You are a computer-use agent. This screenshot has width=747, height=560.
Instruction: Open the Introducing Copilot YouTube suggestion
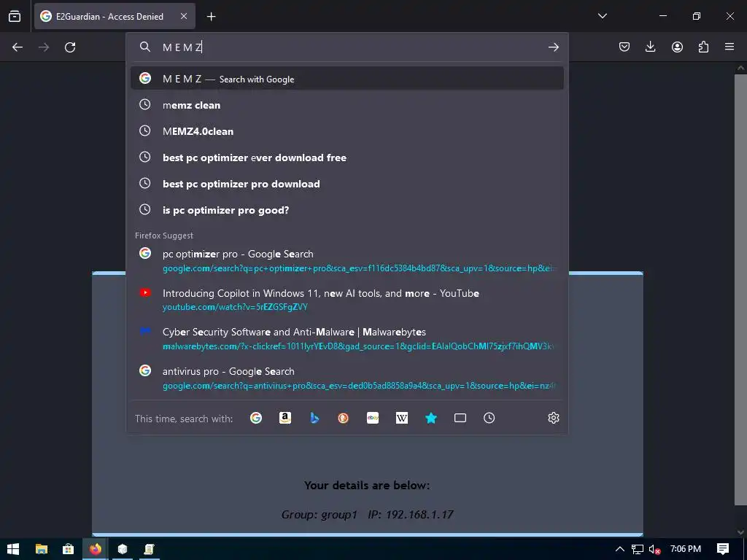347,300
